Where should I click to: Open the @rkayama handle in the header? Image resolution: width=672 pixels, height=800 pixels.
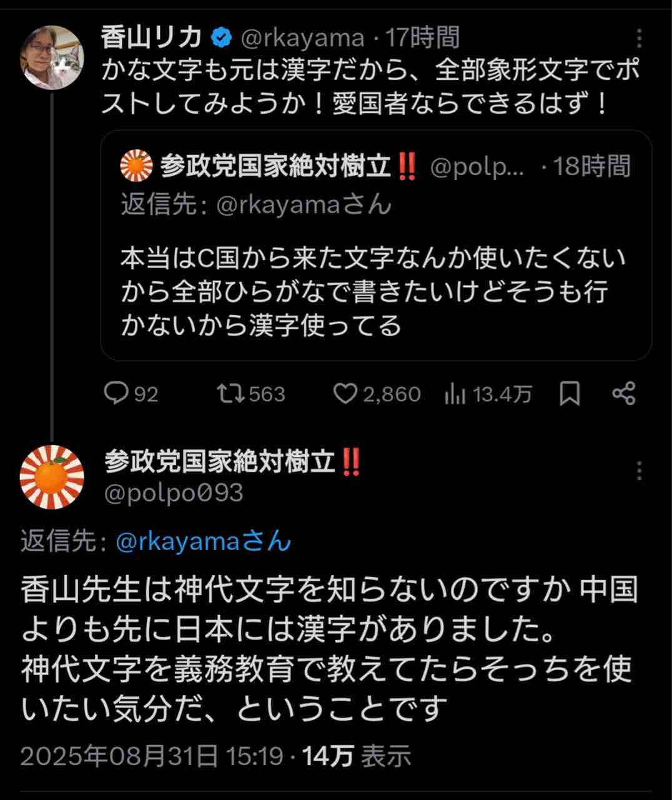pos(302,38)
